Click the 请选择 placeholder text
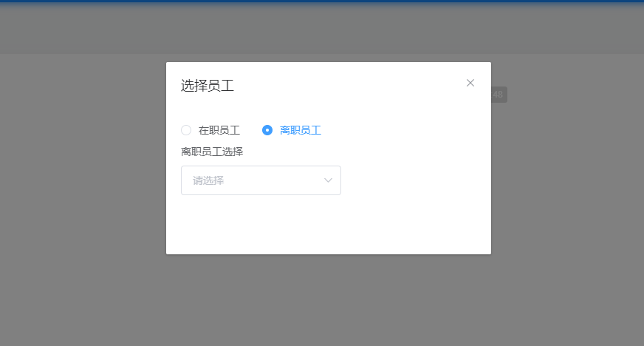Viewport: 644px width, 346px height. [208, 180]
